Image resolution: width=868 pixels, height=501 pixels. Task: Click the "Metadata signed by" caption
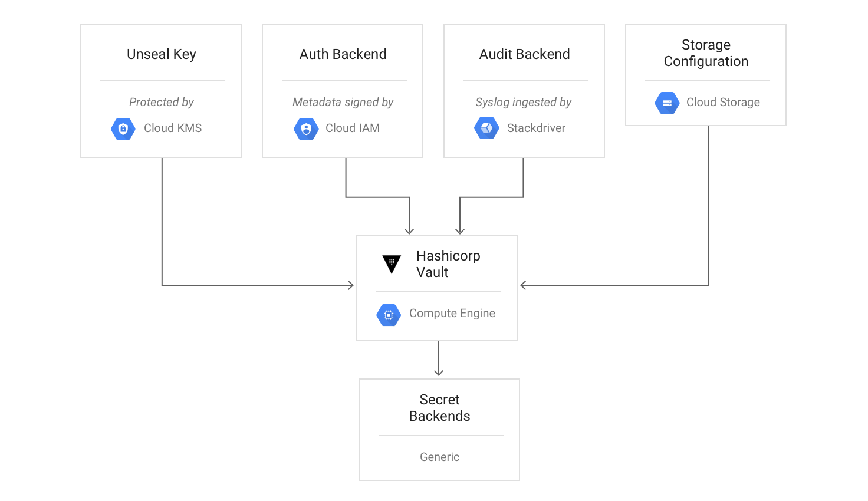pyautogui.click(x=343, y=102)
